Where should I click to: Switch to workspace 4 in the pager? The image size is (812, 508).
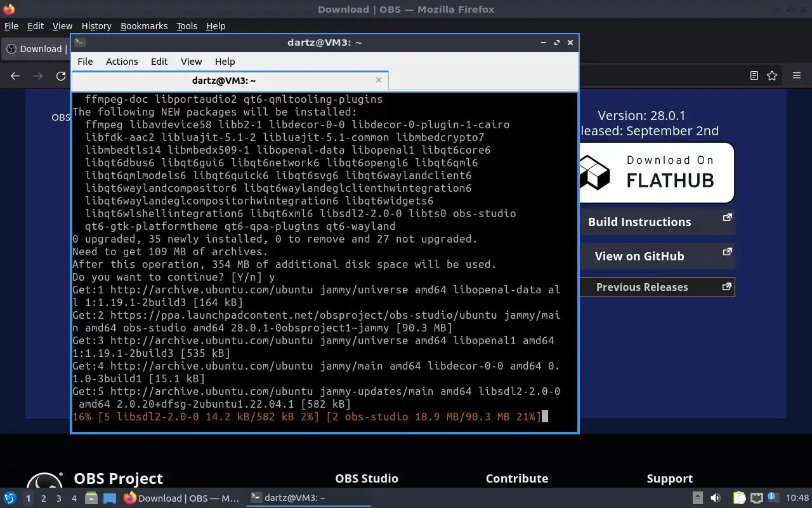coord(74,498)
